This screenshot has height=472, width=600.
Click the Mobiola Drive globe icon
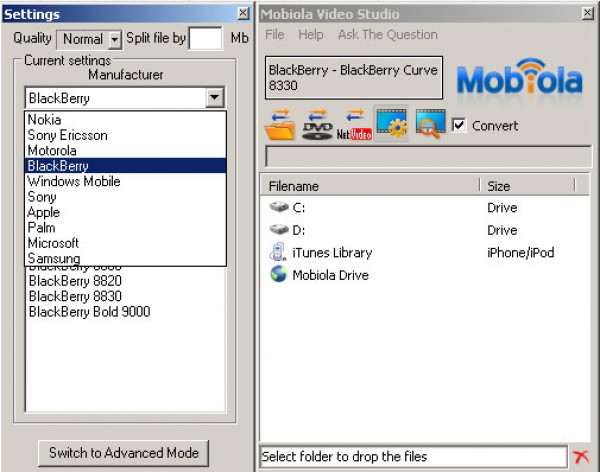click(x=279, y=274)
